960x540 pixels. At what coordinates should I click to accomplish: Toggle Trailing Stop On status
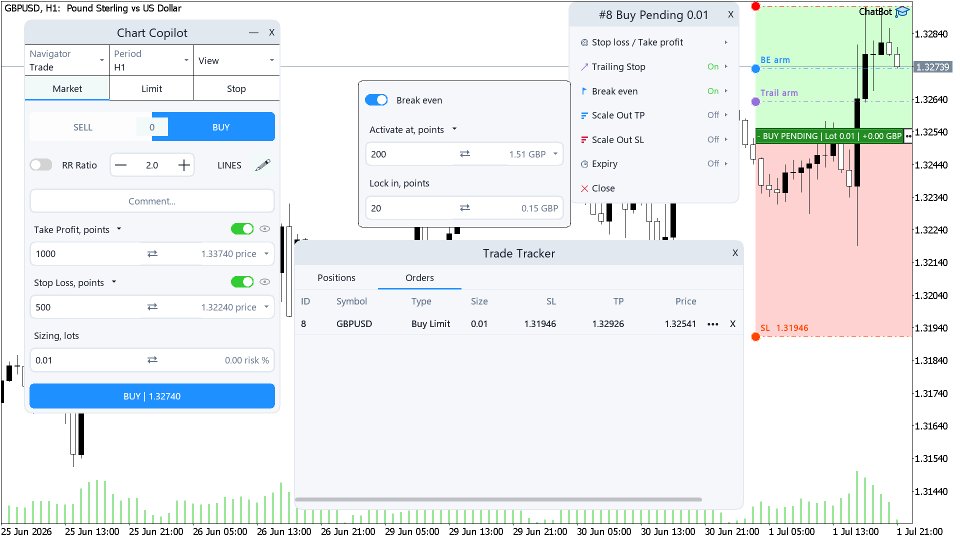pos(713,67)
